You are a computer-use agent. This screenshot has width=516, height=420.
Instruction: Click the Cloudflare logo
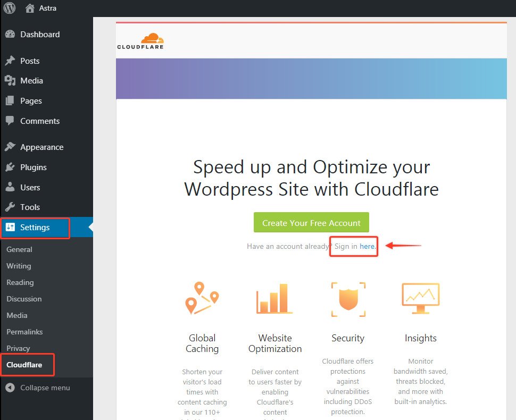pyautogui.click(x=140, y=41)
